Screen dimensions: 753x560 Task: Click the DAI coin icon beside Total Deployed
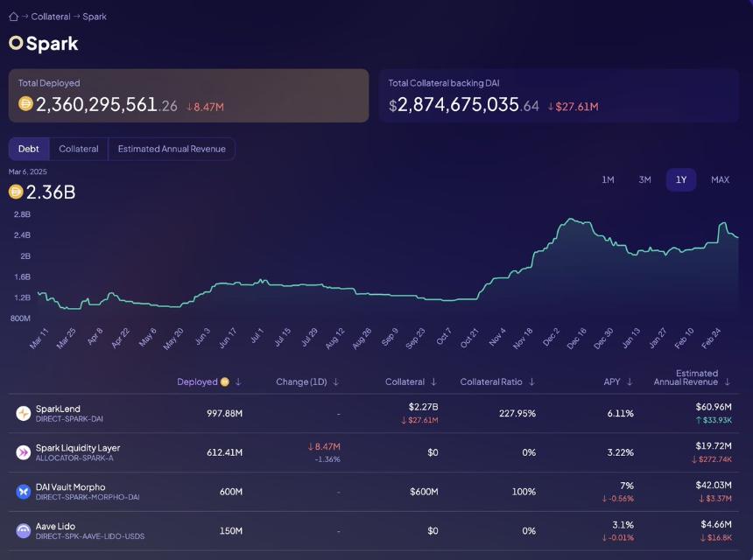(x=25, y=103)
